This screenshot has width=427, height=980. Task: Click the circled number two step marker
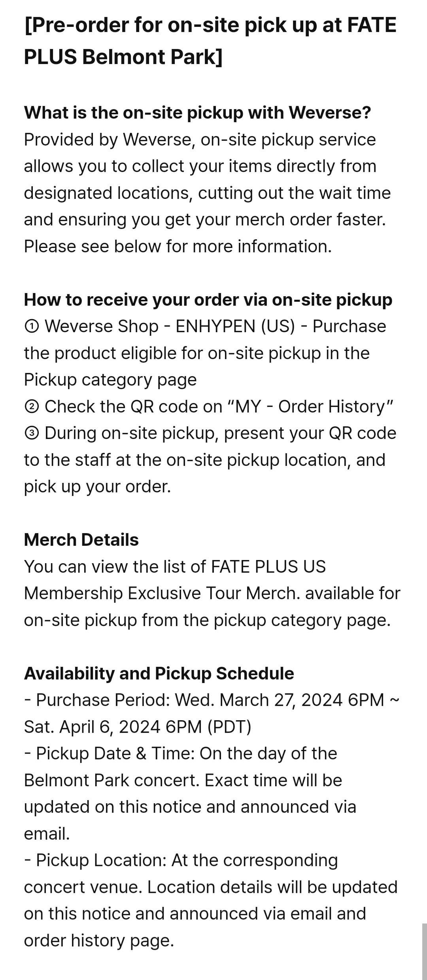[x=32, y=407]
